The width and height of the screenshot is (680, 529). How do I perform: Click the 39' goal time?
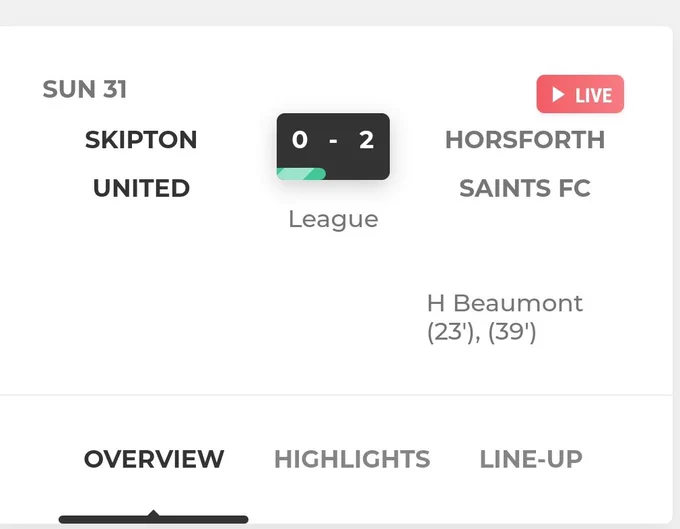[512, 333]
